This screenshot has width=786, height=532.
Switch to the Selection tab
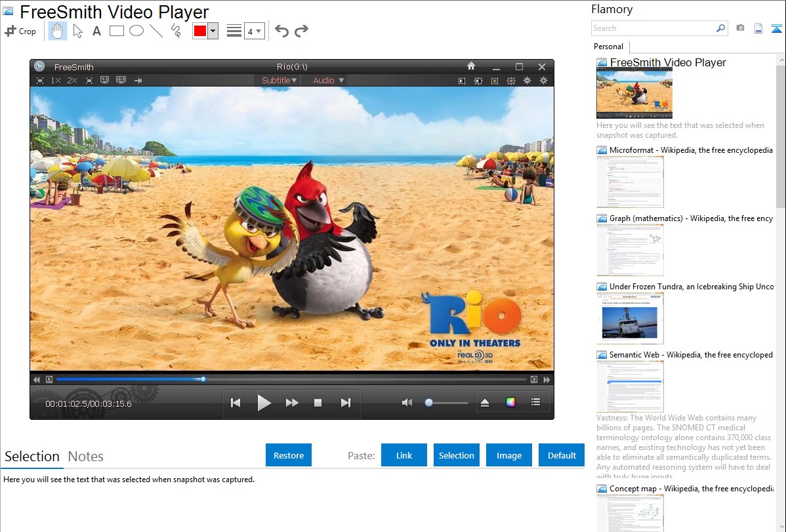tap(32, 457)
